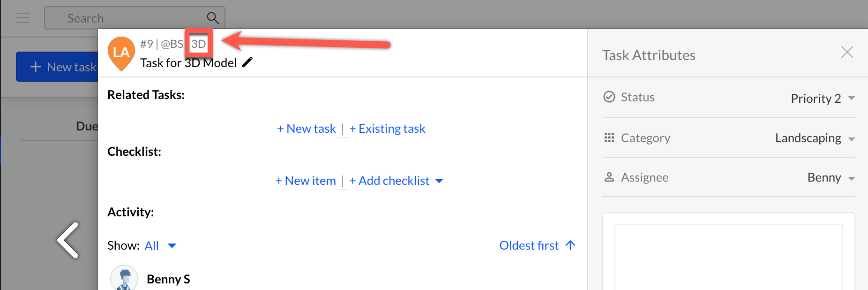Link an Existing task
This screenshot has width=868, height=290.
388,129
